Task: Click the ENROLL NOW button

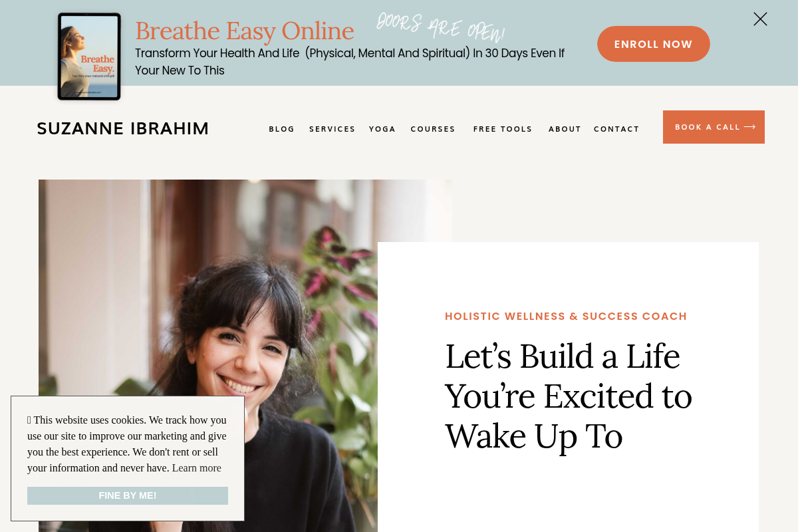Action: click(x=654, y=44)
